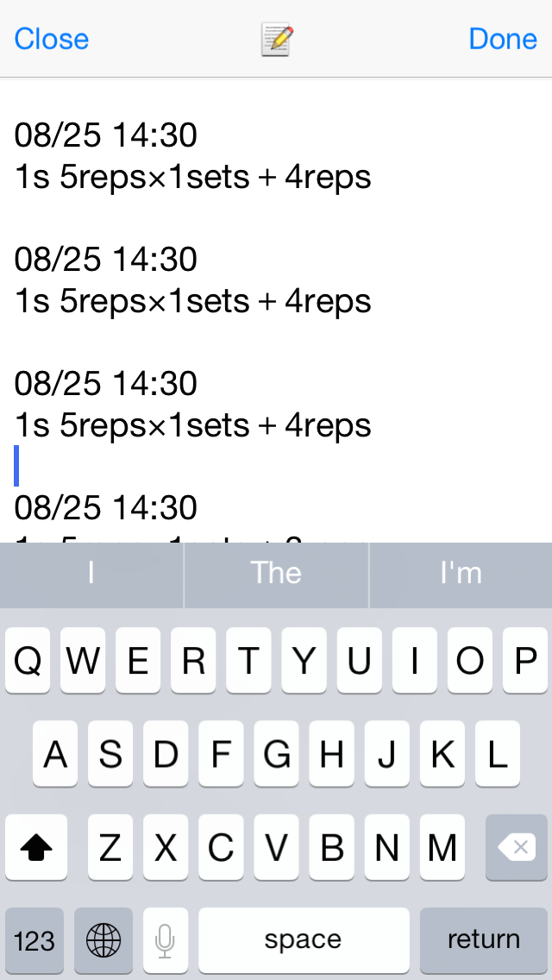Image resolution: width=552 pixels, height=980 pixels.
Task: Choose the "I'm" word suggestion
Action: coord(461,574)
